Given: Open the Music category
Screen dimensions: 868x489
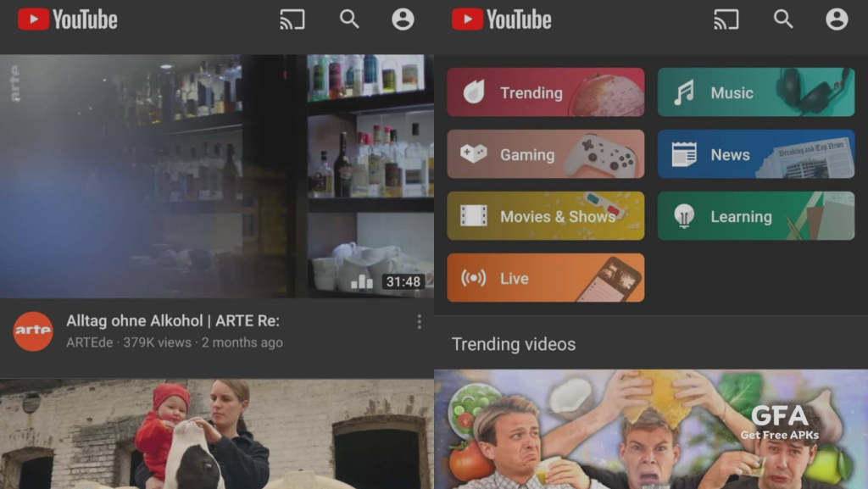Looking at the screenshot, I should click(756, 92).
